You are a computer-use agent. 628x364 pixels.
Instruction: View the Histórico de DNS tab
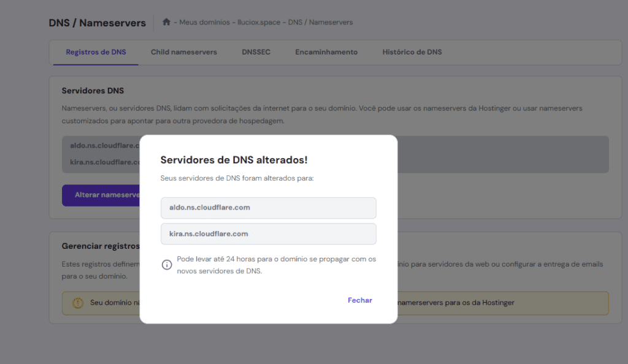412,52
